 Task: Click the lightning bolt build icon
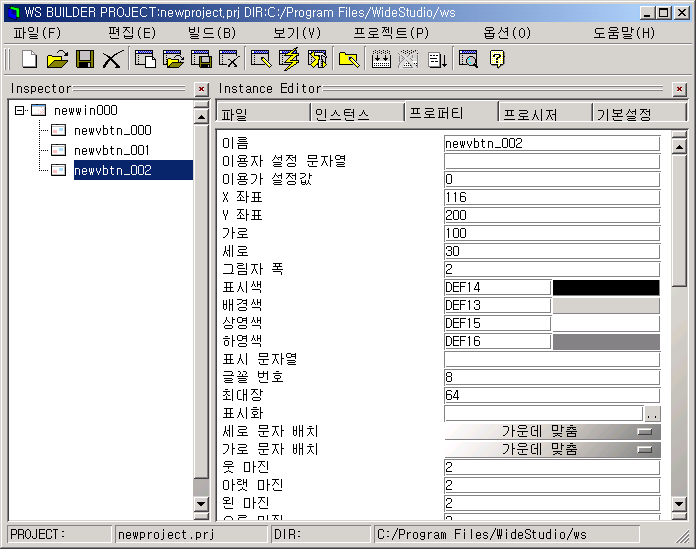(x=289, y=59)
